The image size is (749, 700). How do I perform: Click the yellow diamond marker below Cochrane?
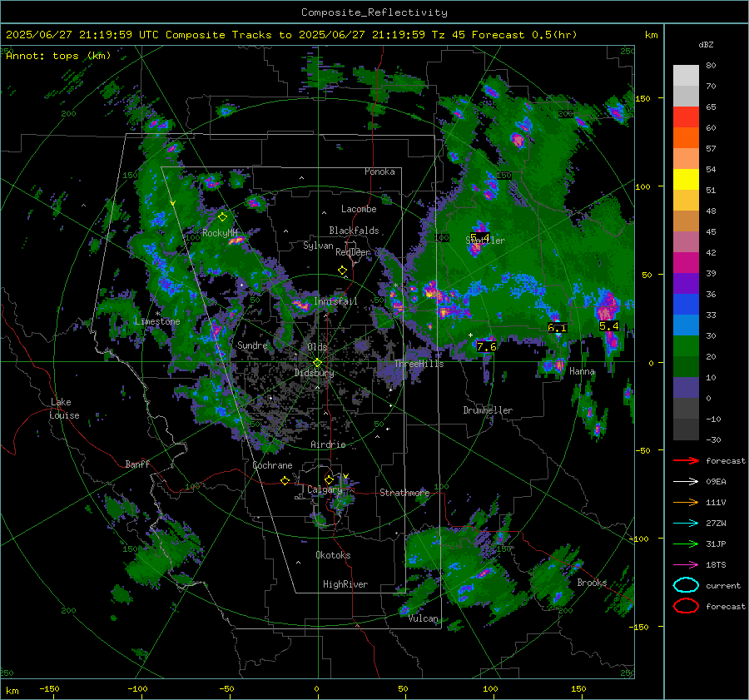click(285, 480)
